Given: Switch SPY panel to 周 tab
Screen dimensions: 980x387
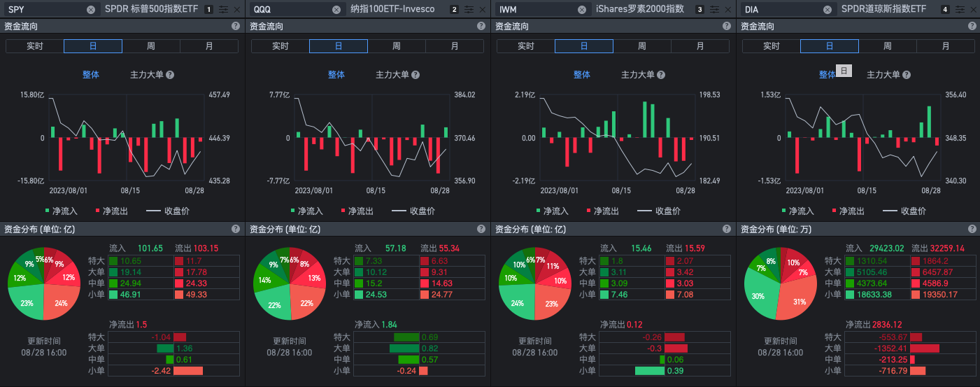Looking at the screenshot, I should tap(151, 46).
